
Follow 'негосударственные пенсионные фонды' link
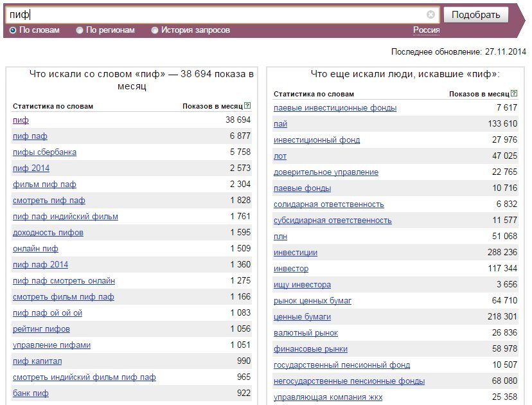(x=349, y=381)
